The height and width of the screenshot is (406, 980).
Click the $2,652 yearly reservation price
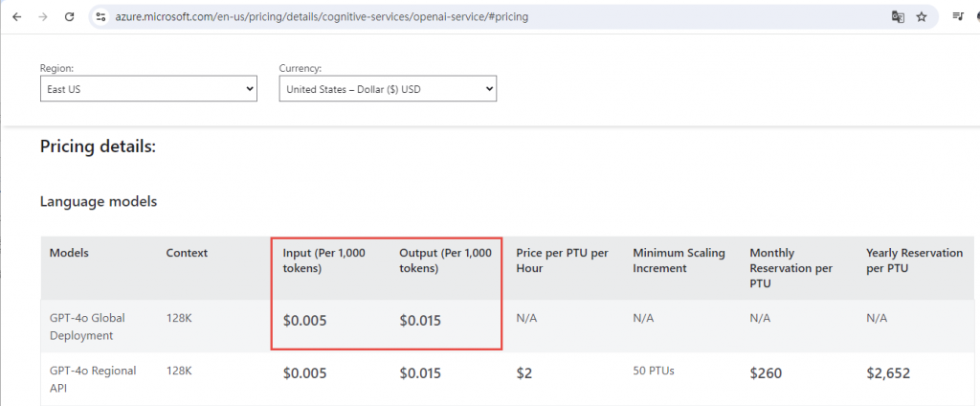(888, 372)
